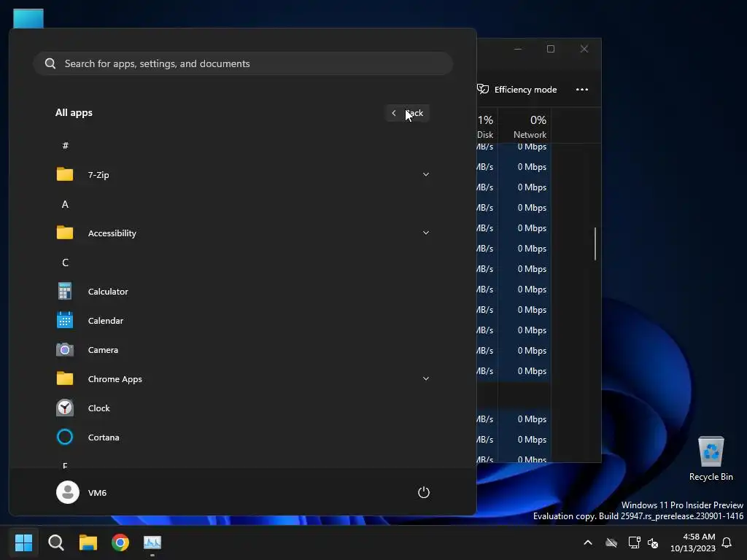Open taskbar Search icon
Viewport: 747px width, 560px height.
pos(55,542)
